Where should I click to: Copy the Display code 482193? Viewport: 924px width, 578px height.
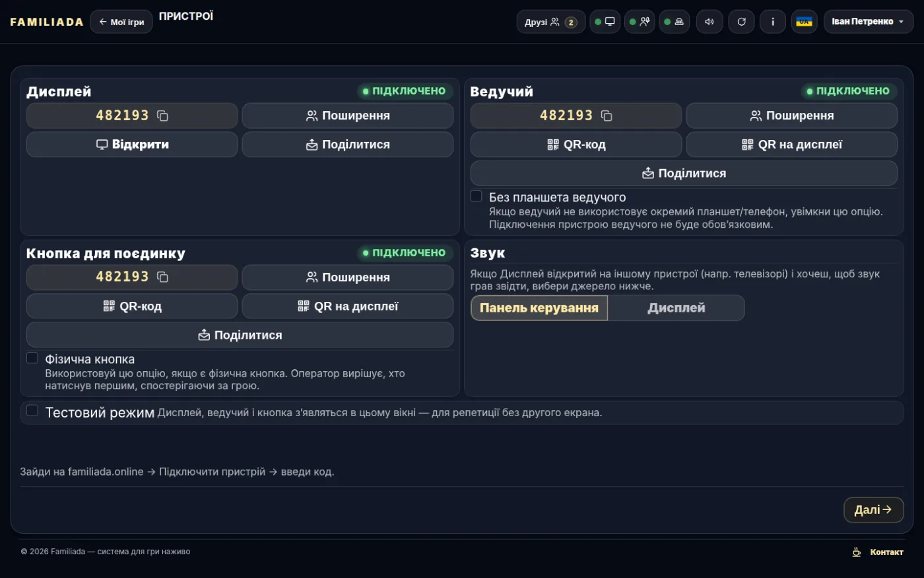tap(162, 116)
